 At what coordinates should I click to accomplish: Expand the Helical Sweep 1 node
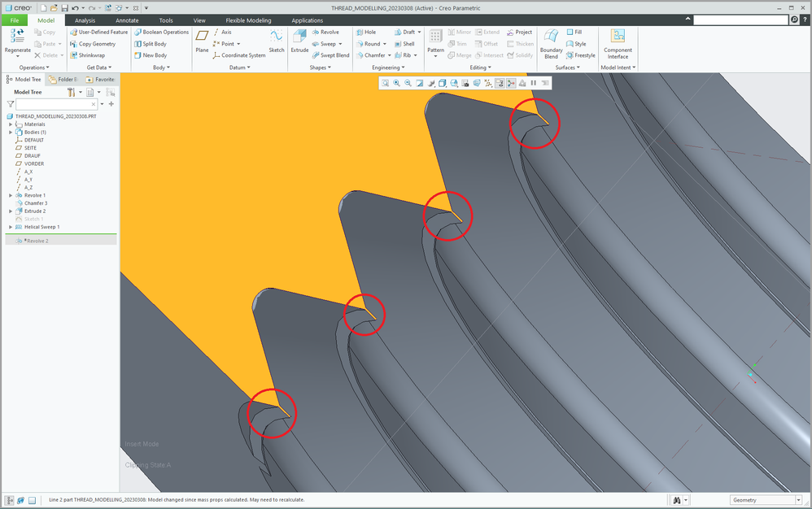pyautogui.click(x=11, y=227)
